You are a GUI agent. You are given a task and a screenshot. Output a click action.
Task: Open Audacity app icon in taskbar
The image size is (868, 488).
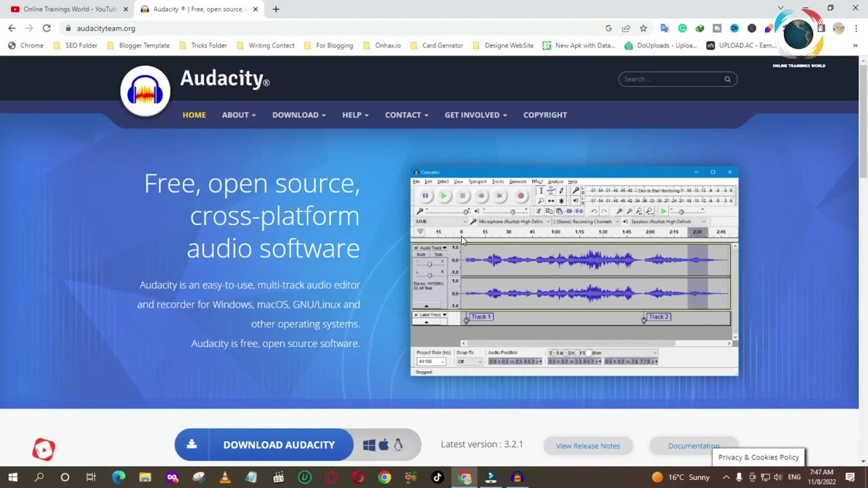pos(517,477)
